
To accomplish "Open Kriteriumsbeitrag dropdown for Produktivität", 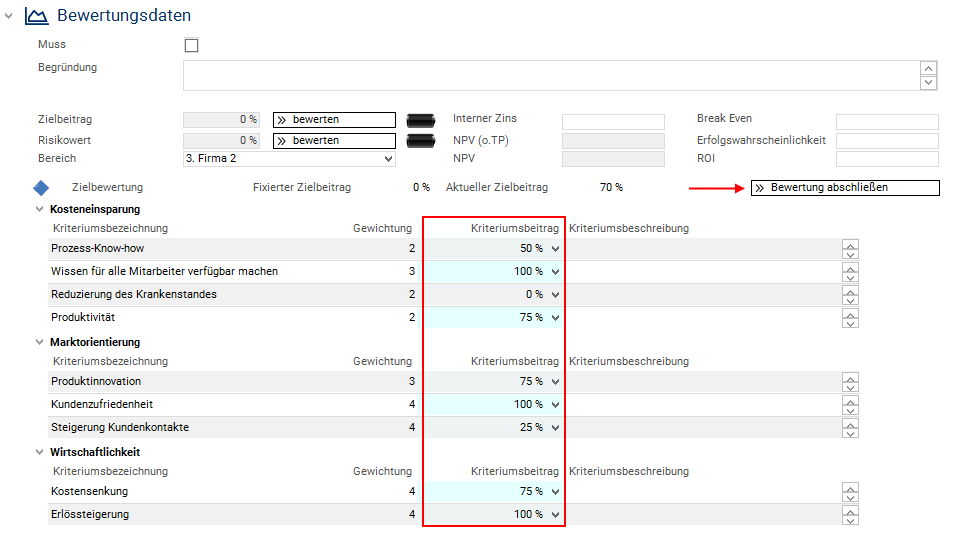I will [x=555, y=318].
